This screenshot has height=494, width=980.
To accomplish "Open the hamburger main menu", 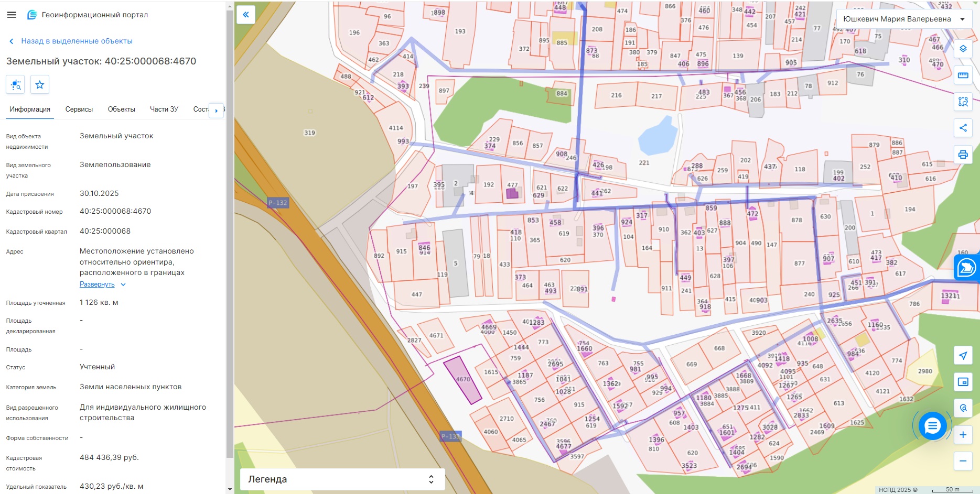I will click(x=12, y=15).
